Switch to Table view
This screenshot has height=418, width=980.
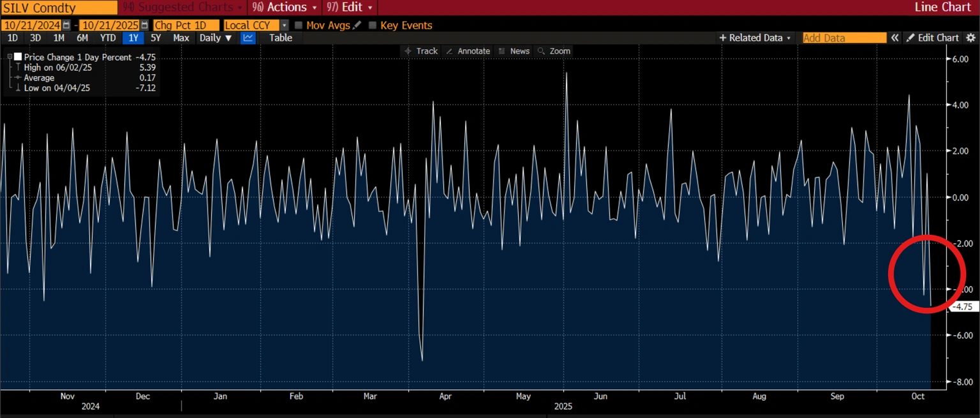pyautogui.click(x=280, y=38)
